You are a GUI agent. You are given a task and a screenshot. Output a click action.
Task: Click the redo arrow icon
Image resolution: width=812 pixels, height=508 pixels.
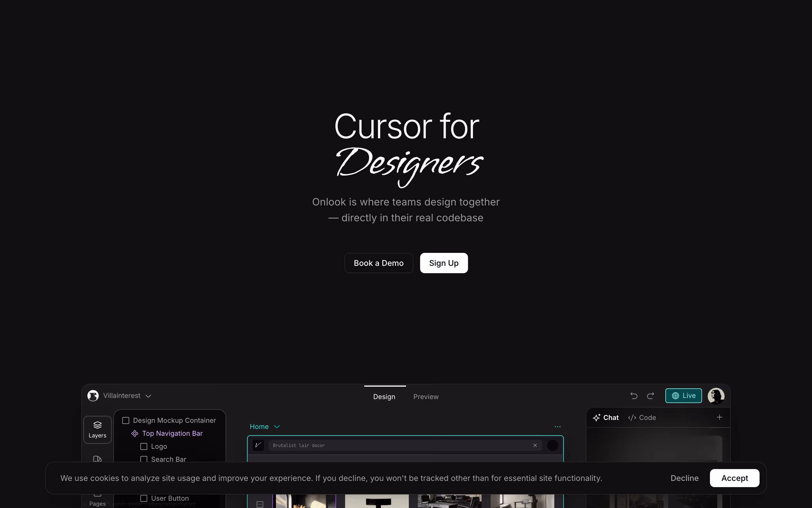point(651,396)
